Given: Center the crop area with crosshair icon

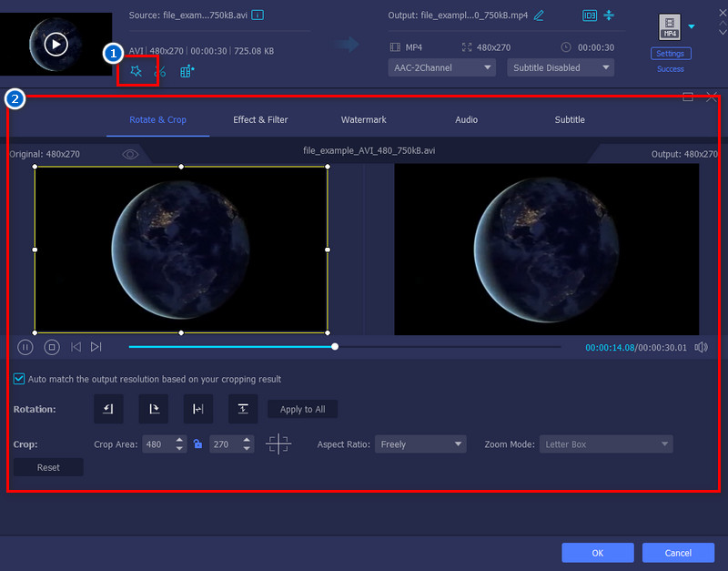Looking at the screenshot, I should coord(278,444).
